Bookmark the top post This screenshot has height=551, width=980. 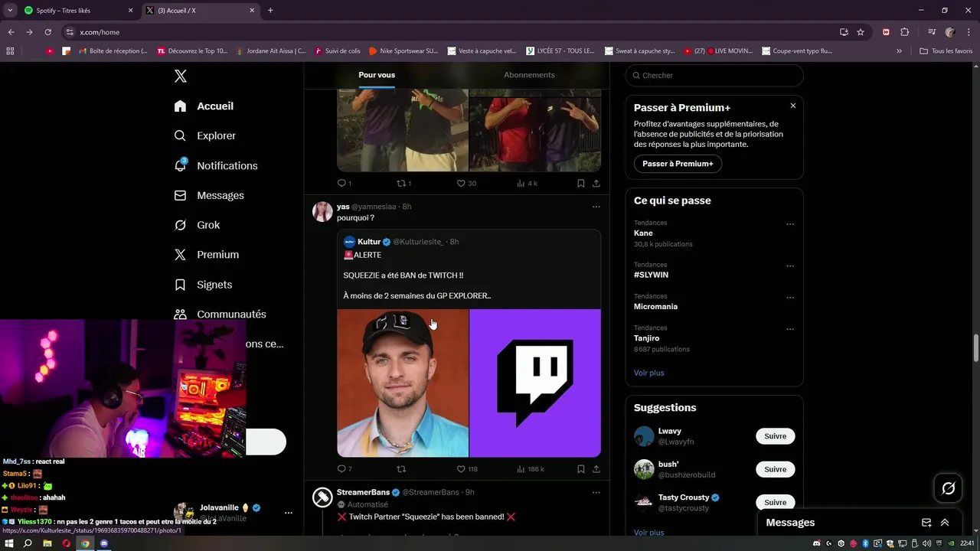[x=581, y=184]
